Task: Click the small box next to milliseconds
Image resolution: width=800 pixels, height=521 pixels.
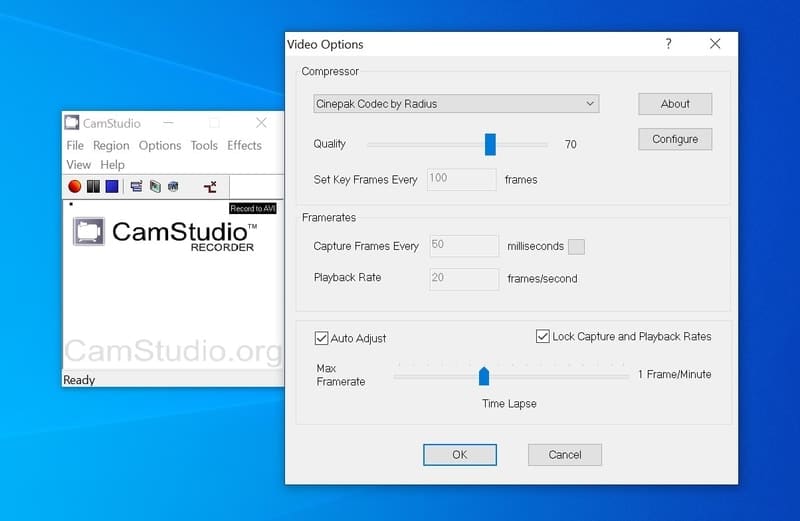Action: coord(577,246)
